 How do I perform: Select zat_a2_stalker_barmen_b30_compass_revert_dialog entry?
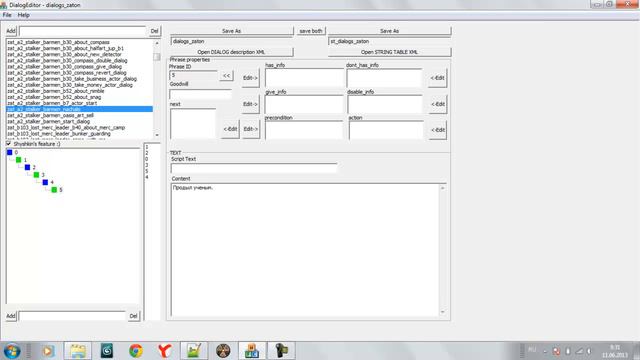pos(67,73)
